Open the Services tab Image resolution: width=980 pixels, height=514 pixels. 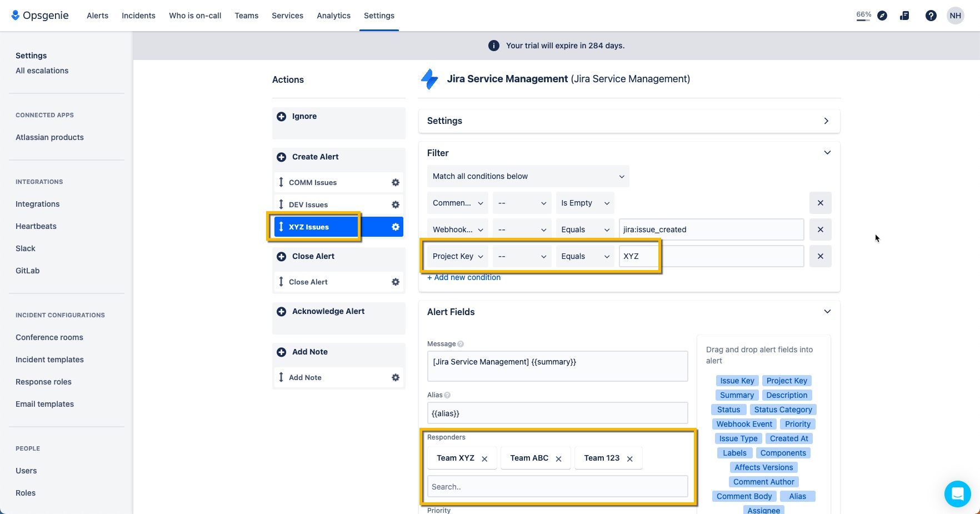[x=287, y=16]
